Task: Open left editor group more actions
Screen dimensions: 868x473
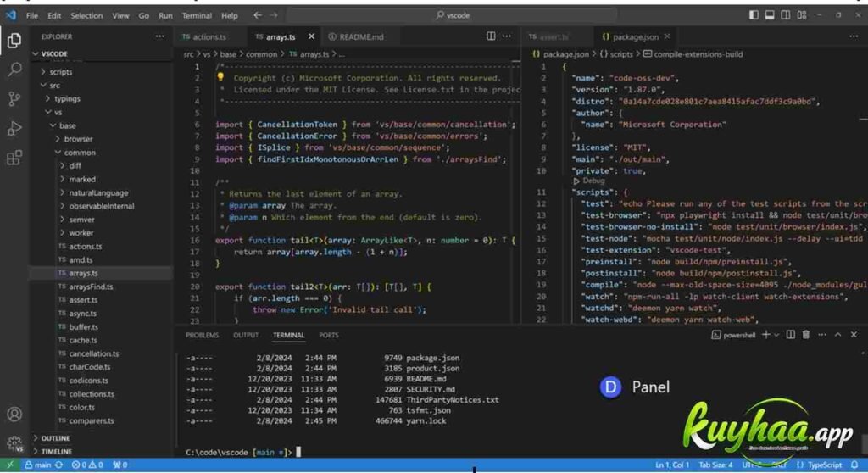Action: point(507,36)
